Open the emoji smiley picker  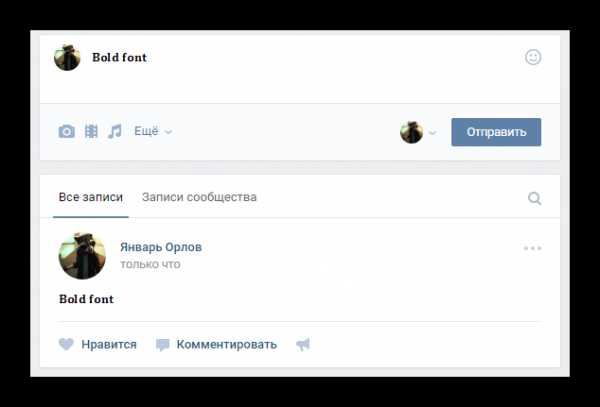[533, 57]
